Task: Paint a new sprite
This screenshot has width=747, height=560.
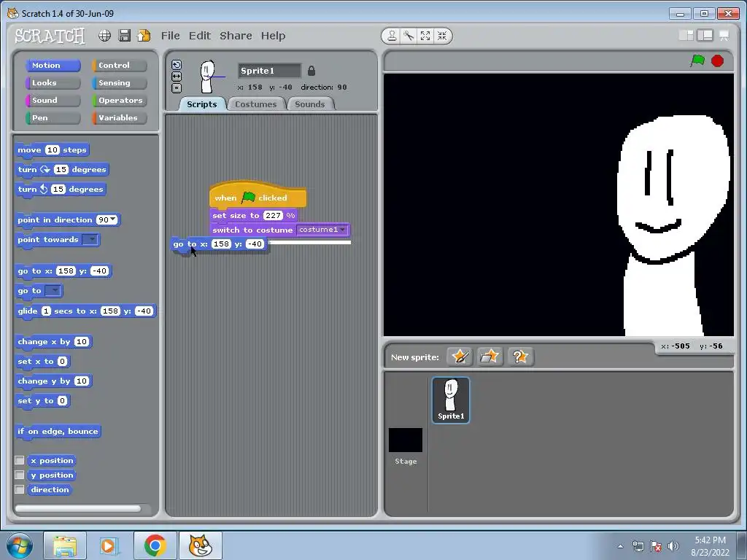Action: pos(460,357)
